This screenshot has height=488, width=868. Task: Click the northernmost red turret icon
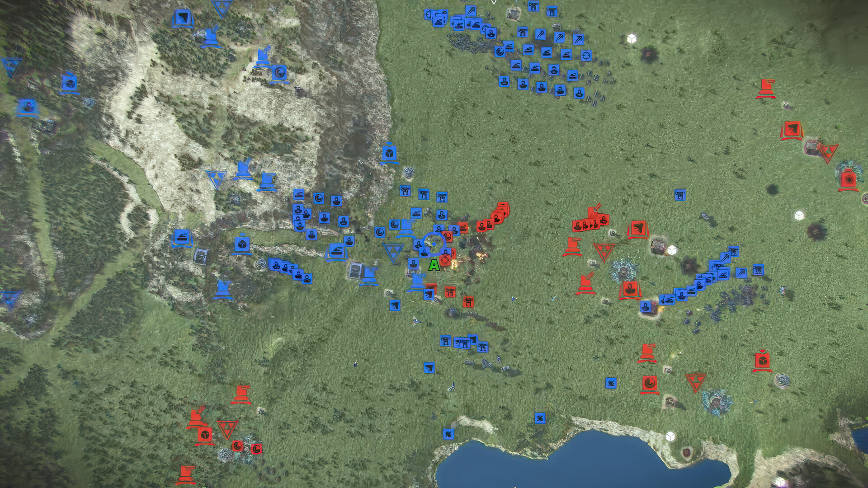(x=765, y=88)
